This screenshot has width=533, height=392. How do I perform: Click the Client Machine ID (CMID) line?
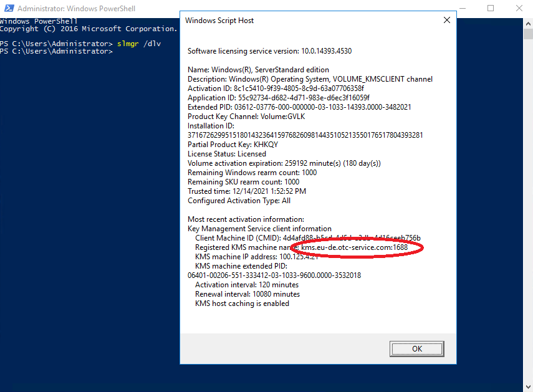click(x=307, y=238)
